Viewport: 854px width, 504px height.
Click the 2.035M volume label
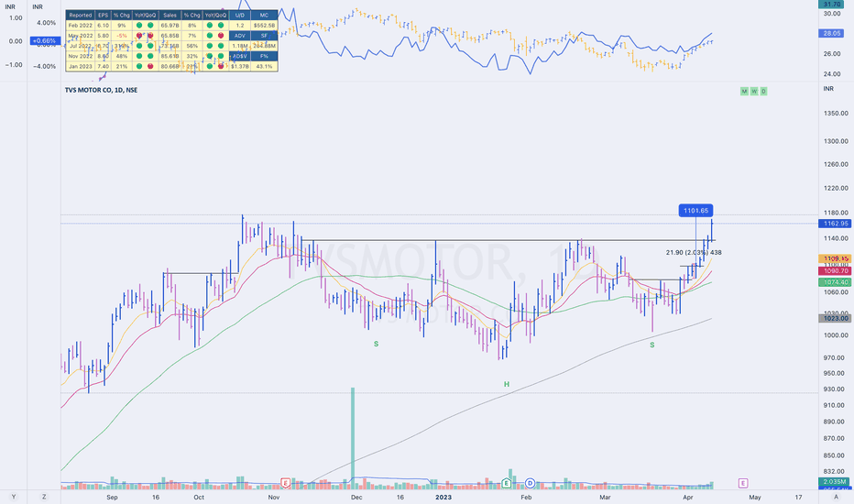835,482
